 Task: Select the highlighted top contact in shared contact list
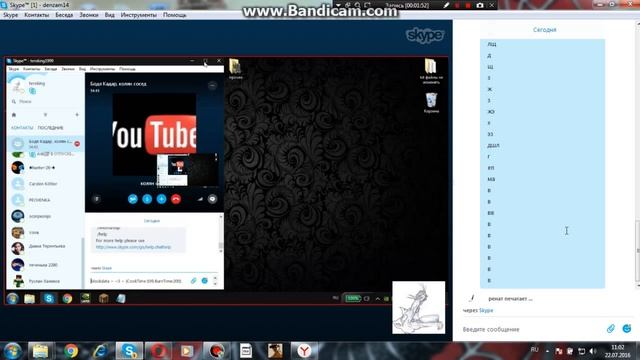tap(45, 143)
